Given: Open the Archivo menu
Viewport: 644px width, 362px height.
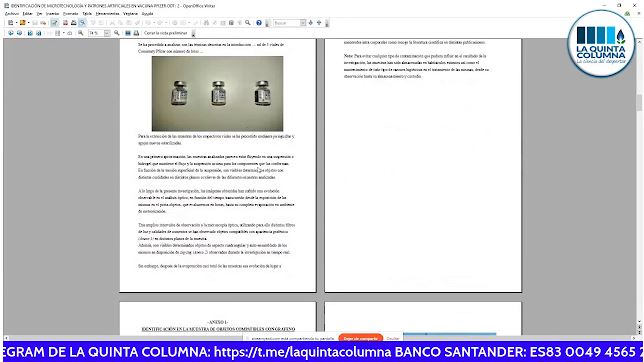Looking at the screenshot, I should pos(12,14).
